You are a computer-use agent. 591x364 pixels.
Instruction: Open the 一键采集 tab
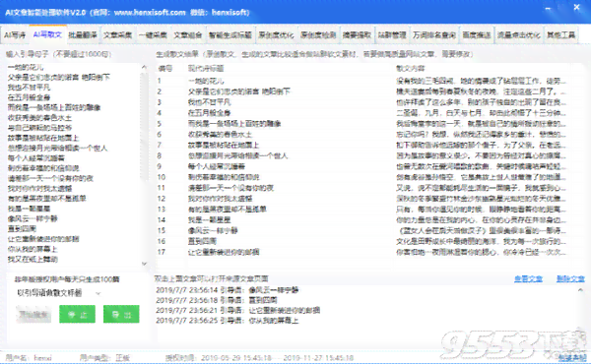153,35
